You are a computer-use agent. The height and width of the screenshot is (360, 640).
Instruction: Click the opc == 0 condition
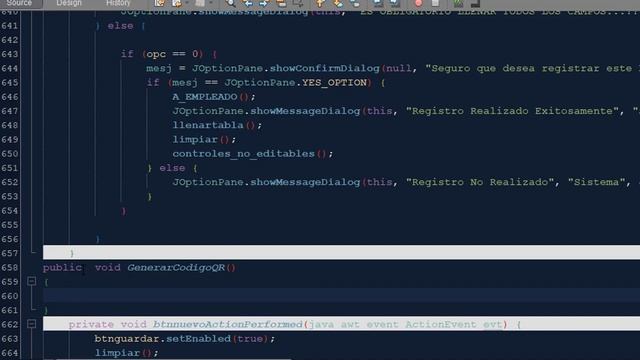172,54
